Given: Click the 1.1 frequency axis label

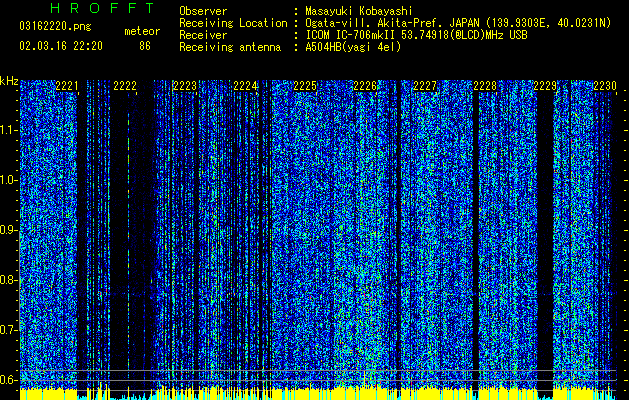Looking at the screenshot, I should pyautogui.click(x=8, y=130).
